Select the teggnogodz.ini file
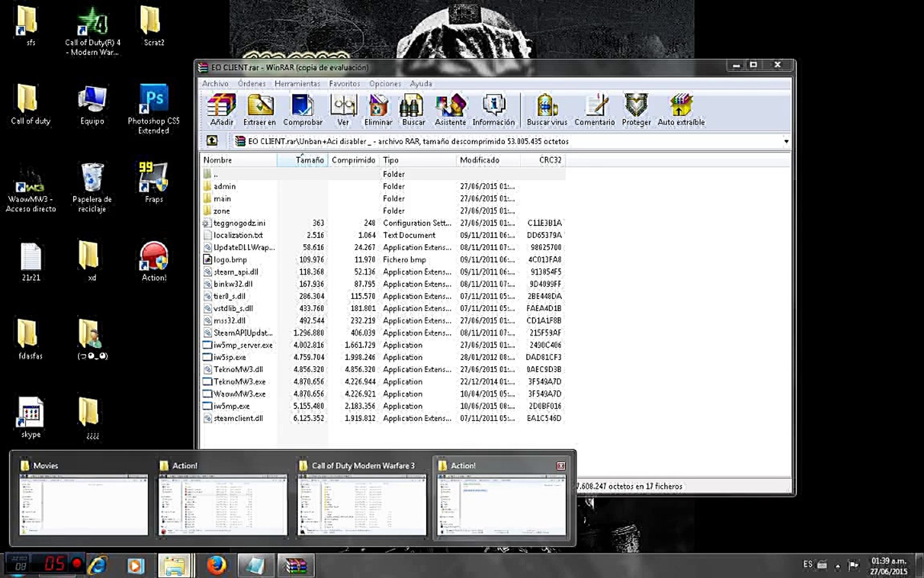Viewport: 924px width, 578px height. tap(383, 223)
